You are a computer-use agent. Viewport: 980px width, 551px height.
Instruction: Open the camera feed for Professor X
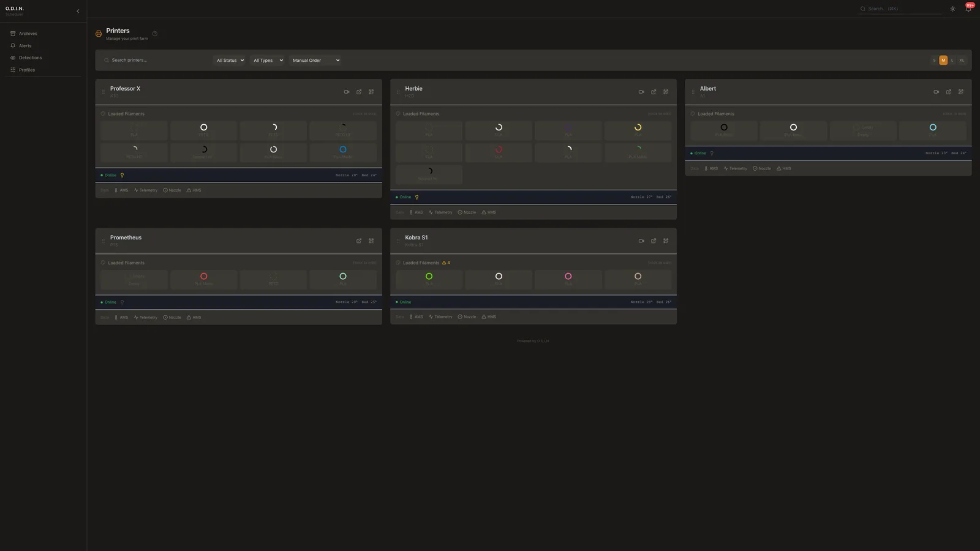tap(347, 92)
